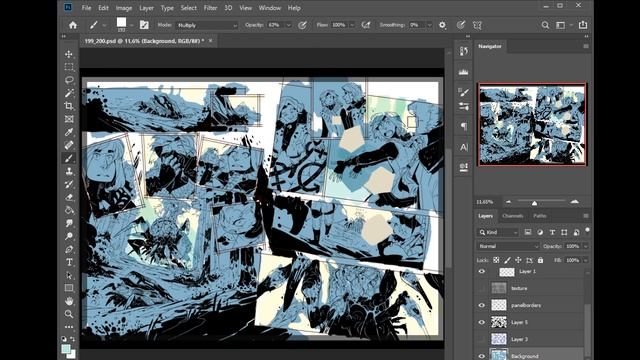Show the texture layer visibility
640x360 pixels.
pyautogui.click(x=482, y=288)
